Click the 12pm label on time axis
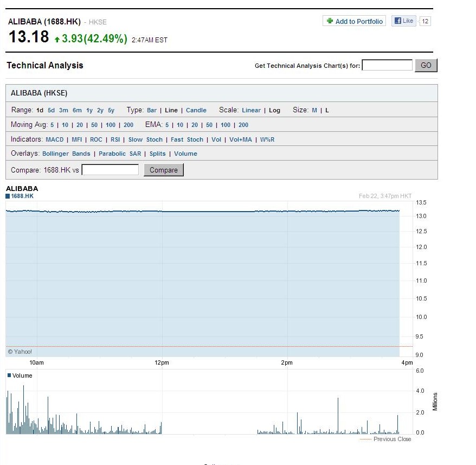 tap(162, 362)
